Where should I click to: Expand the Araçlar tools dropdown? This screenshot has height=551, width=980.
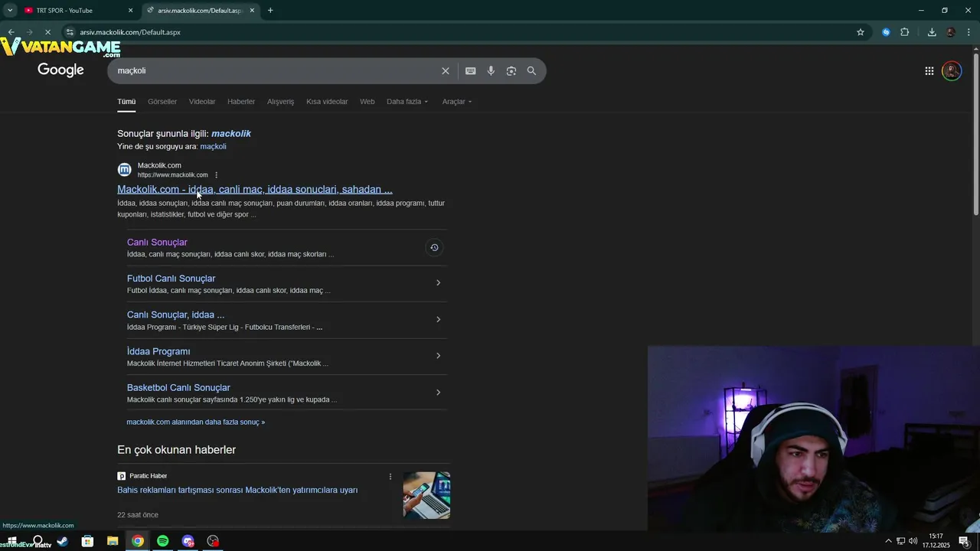(457, 102)
